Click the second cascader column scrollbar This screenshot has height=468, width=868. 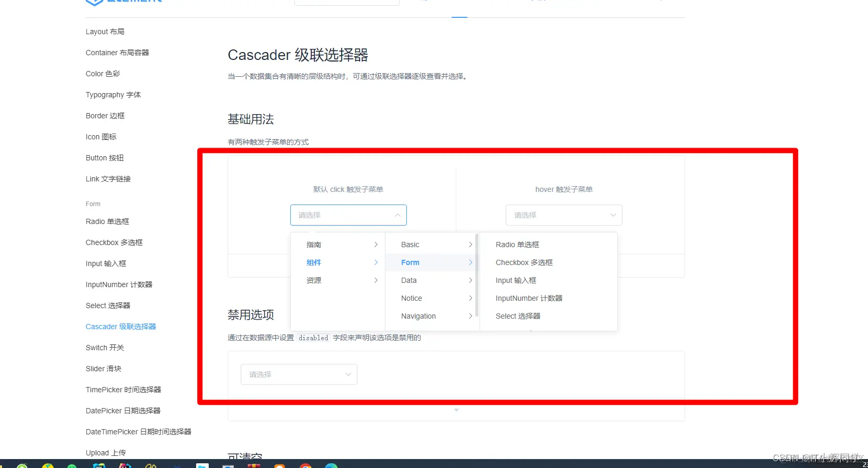[477, 276]
